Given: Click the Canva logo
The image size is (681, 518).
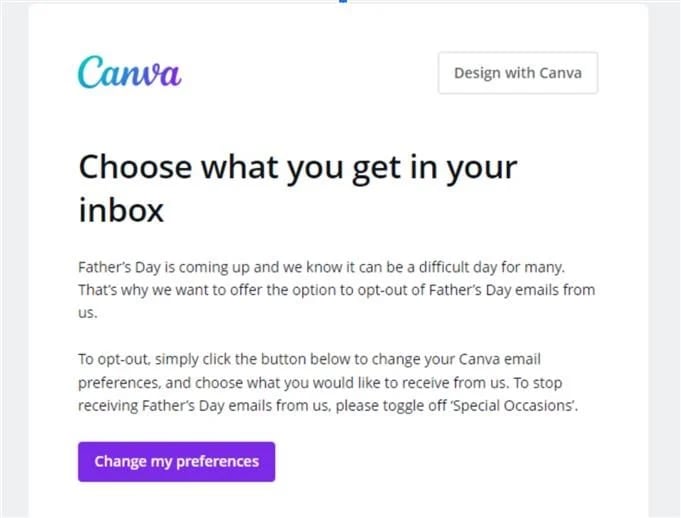Looking at the screenshot, I should tap(129, 72).
